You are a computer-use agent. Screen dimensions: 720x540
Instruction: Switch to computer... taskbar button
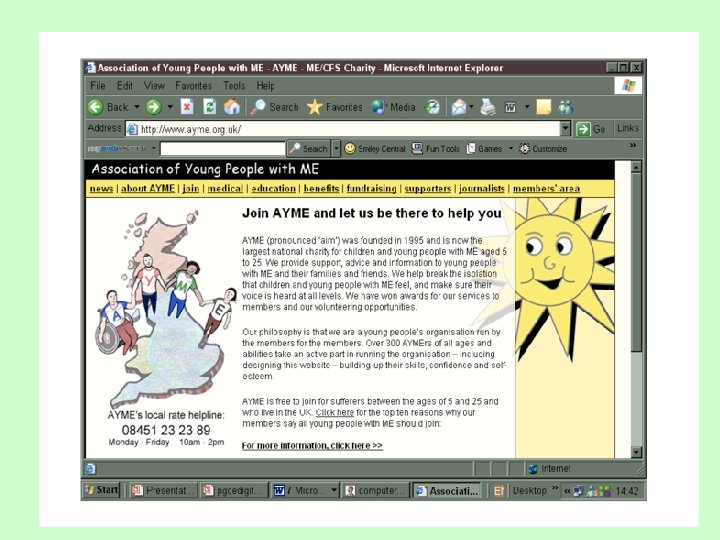click(376, 490)
